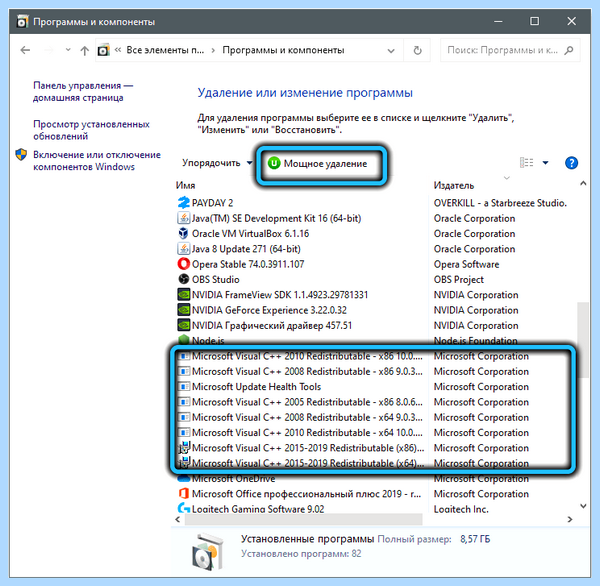Sort by the Имя column header
Viewport: 600px width, 586px height.
[x=186, y=185]
